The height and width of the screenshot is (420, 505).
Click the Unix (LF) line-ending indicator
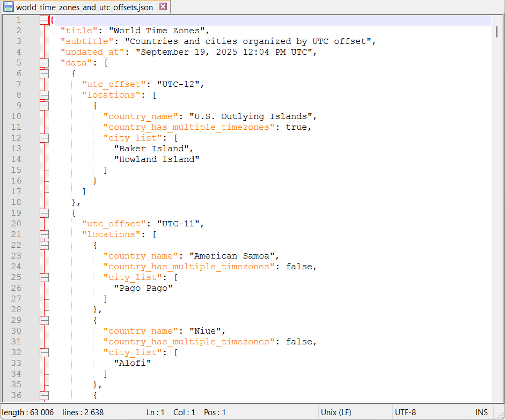(x=336, y=412)
